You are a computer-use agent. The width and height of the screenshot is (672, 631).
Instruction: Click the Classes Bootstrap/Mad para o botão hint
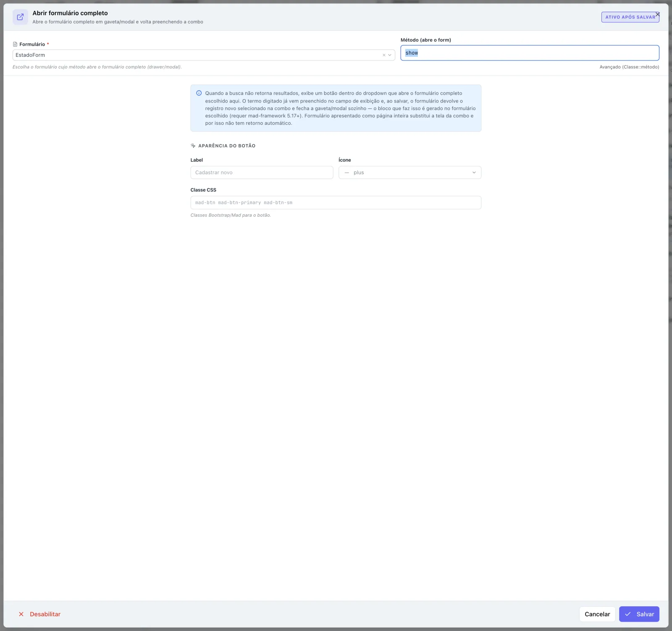pyautogui.click(x=231, y=215)
